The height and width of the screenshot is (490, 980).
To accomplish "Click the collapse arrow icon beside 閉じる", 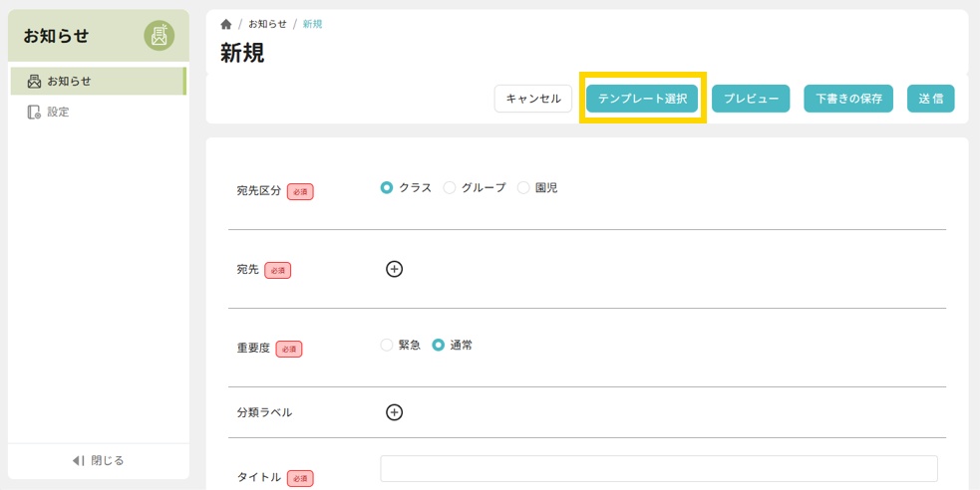I will [x=78, y=460].
